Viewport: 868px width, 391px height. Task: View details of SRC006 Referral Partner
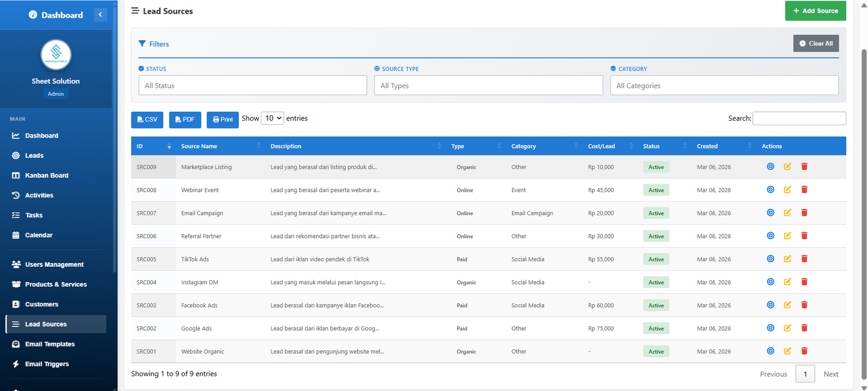tap(770, 235)
